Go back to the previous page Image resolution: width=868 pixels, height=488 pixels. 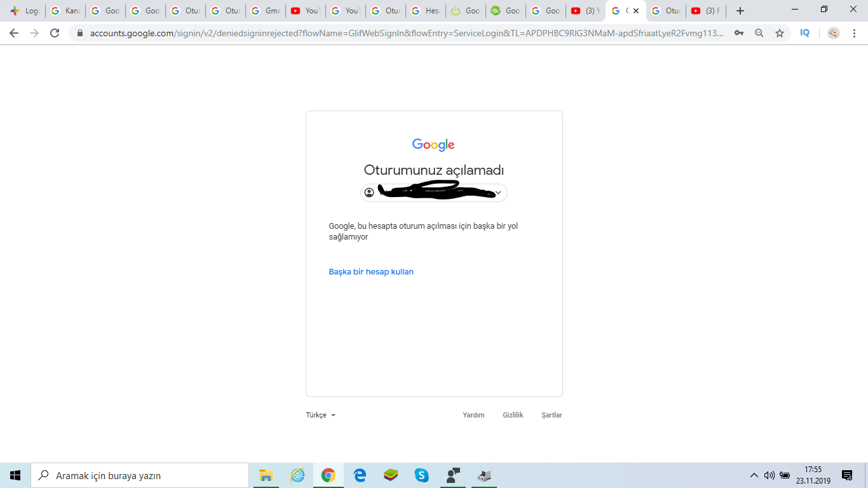[14, 33]
